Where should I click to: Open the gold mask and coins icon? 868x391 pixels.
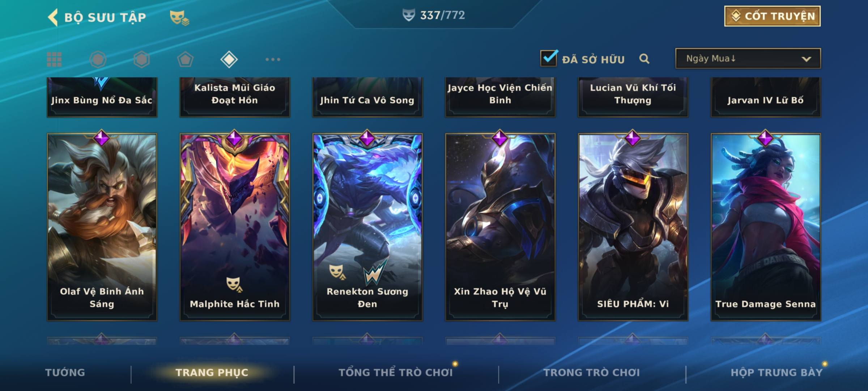[x=180, y=18]
